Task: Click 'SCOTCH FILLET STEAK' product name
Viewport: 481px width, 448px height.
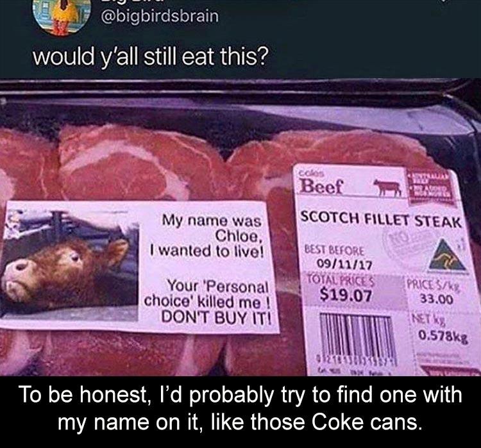Action: [380, 219]
